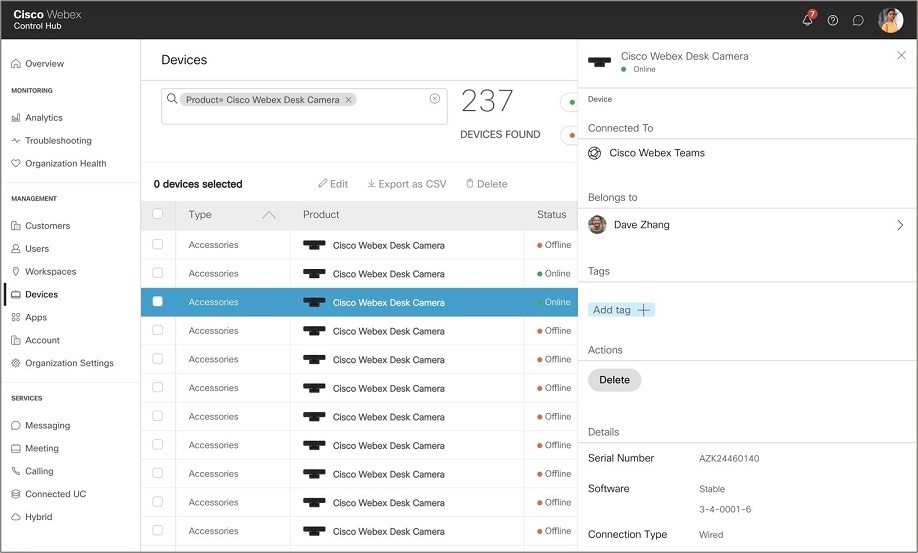Click the plus icon on Add tag
Screen dimensions: 918x553
coord(643,310)
